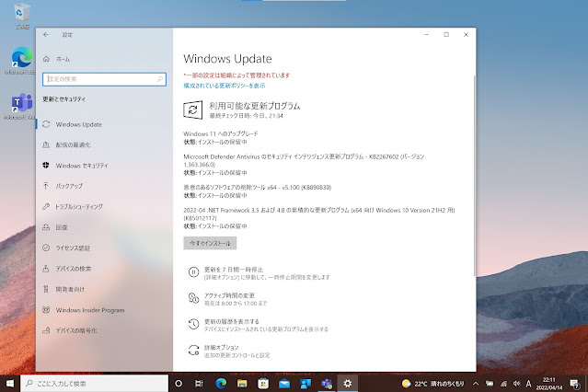Open バックアップ in the sidebar
588x392 pixels.
point(104,186)
